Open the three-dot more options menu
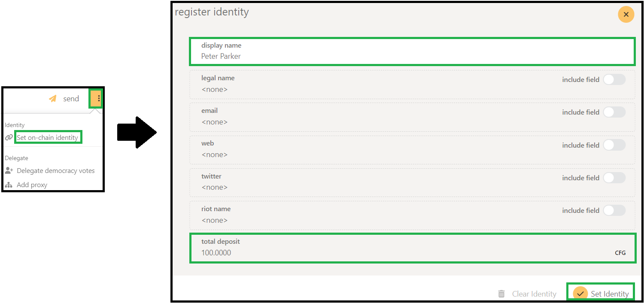Image resolution: width=644 pixels, height=303 pixels. [x=99, y=99]
